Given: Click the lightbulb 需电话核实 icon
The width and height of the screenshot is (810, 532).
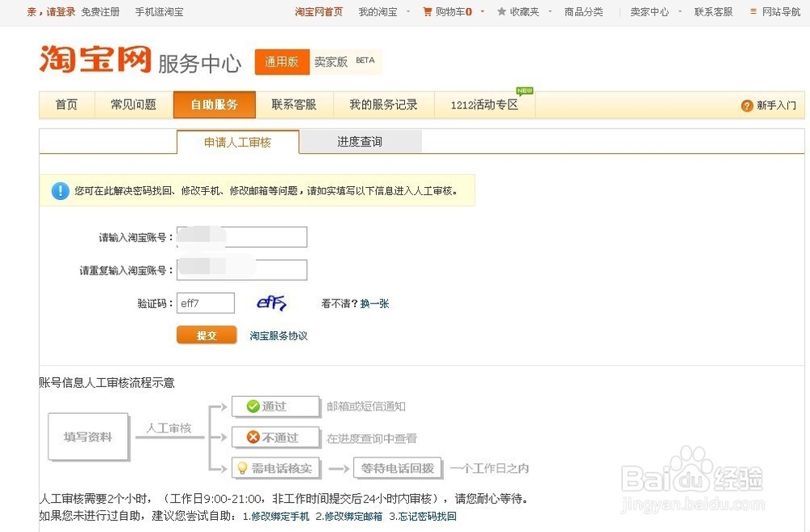Looking at the screenshot, I should [x=241, y=468].
